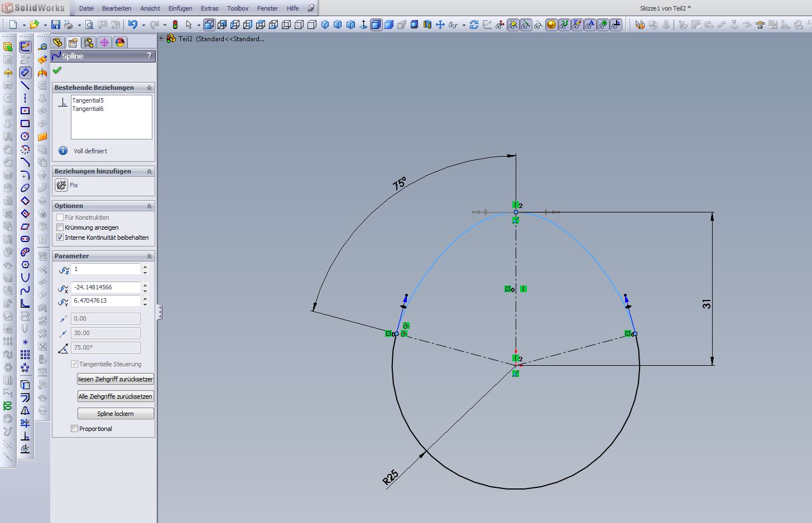812x523 pixels.
Task: Open the Einfügen menu
Action: (x=180, y=8)
